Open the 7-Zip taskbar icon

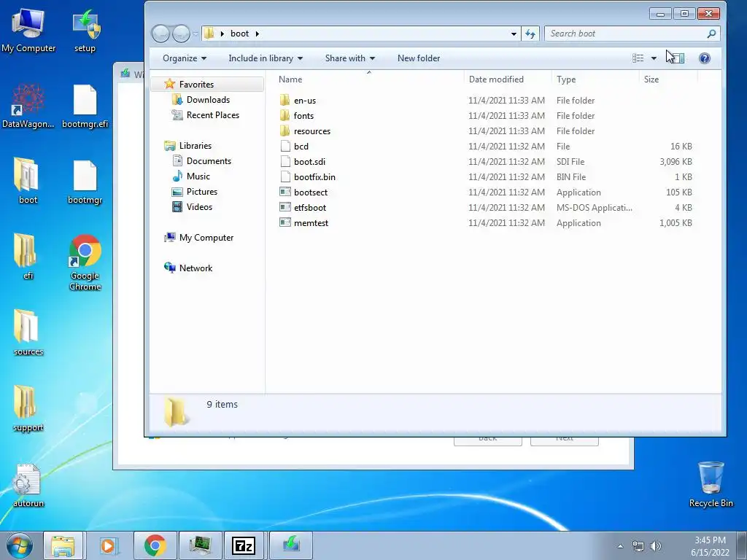244,545
